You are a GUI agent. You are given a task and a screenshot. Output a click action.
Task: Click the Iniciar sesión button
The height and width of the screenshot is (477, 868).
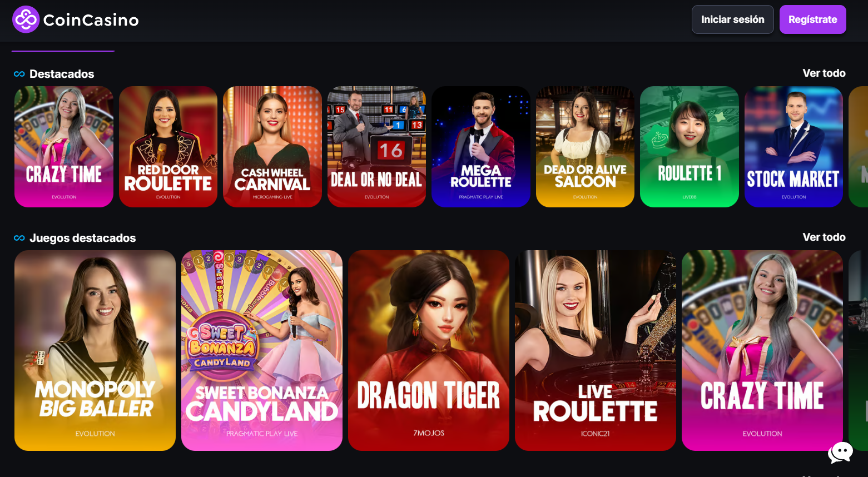[732, 19]
